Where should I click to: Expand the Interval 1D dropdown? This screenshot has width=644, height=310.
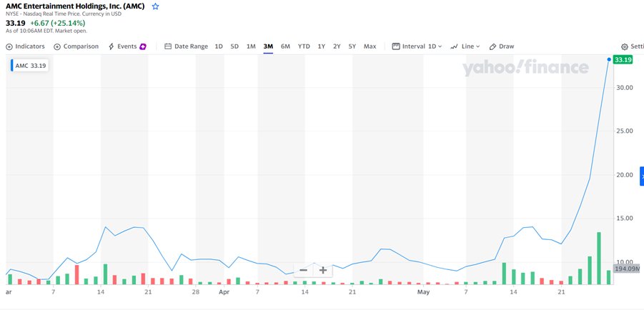click(417, 46)
